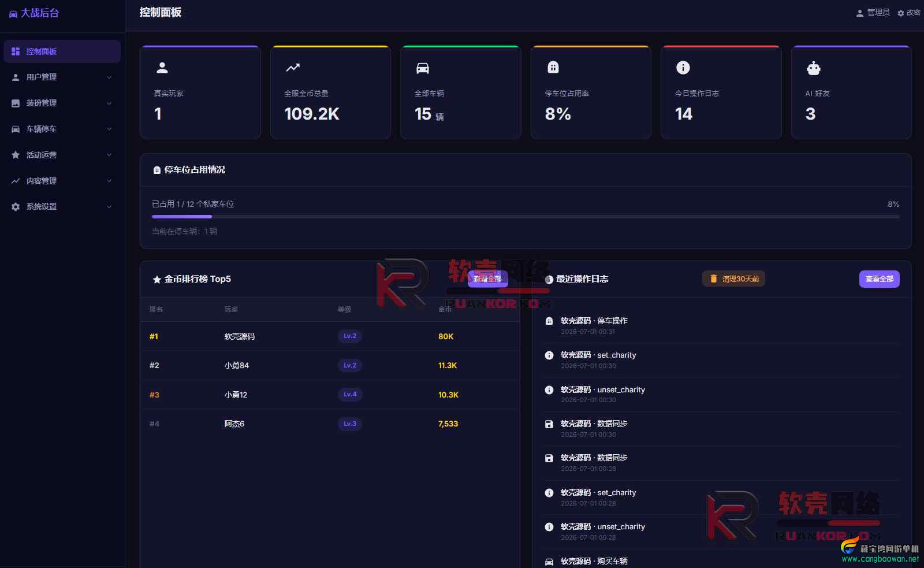Click the 已占用 1 / 12 个私家车位 text
This screenshot has width=924, height=568.
click(x=193, y=204)
